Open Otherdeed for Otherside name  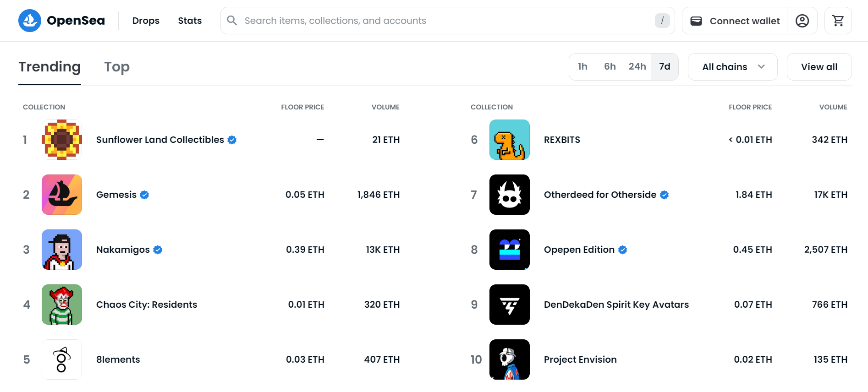coord(600,195)
